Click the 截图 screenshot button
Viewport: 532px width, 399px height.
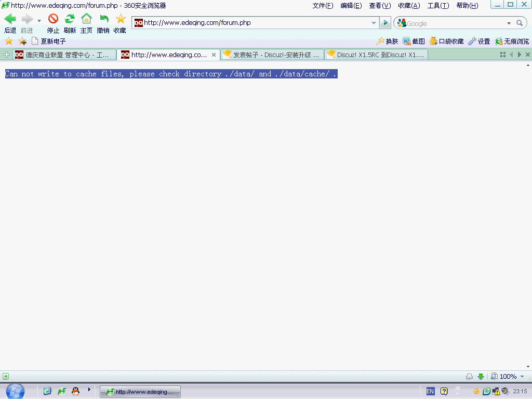pyautogui.click(x=414, y=42)
